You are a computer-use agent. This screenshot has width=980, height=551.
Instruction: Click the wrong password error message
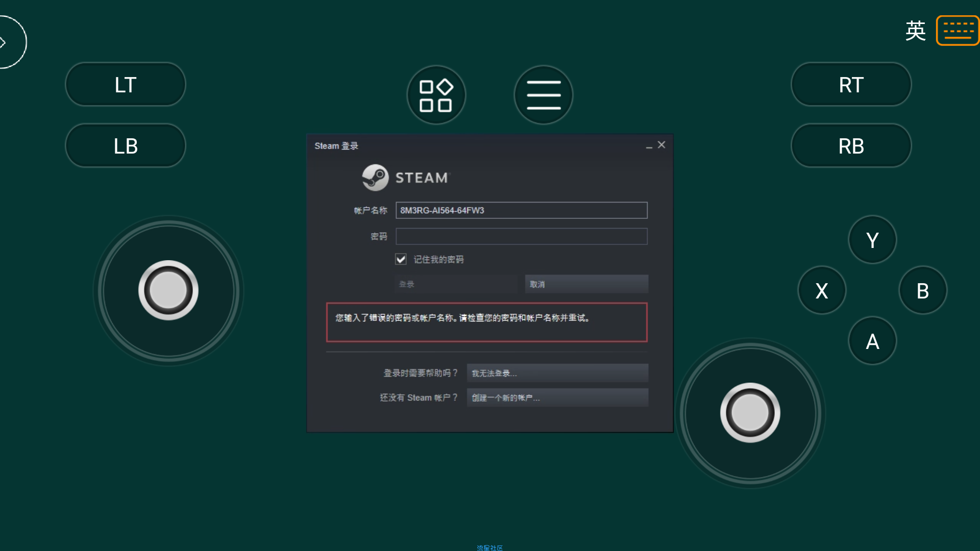pyautogui.click(x=486, y=322)
